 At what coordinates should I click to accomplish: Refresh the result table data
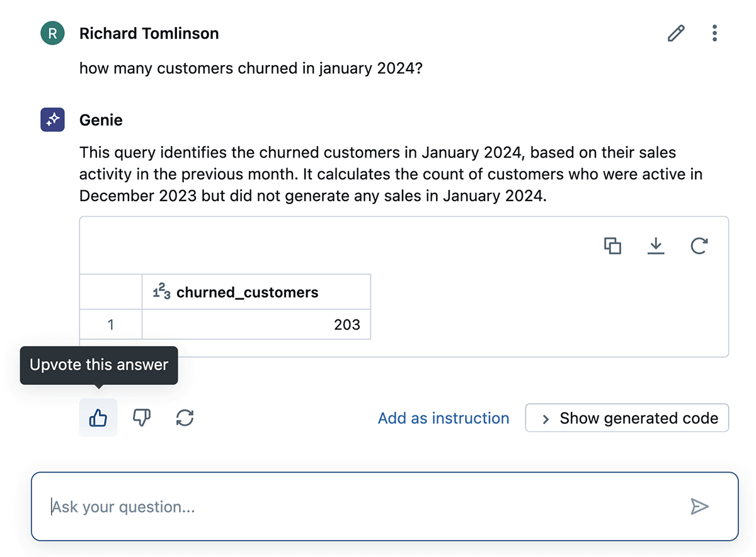coord(699,246)
